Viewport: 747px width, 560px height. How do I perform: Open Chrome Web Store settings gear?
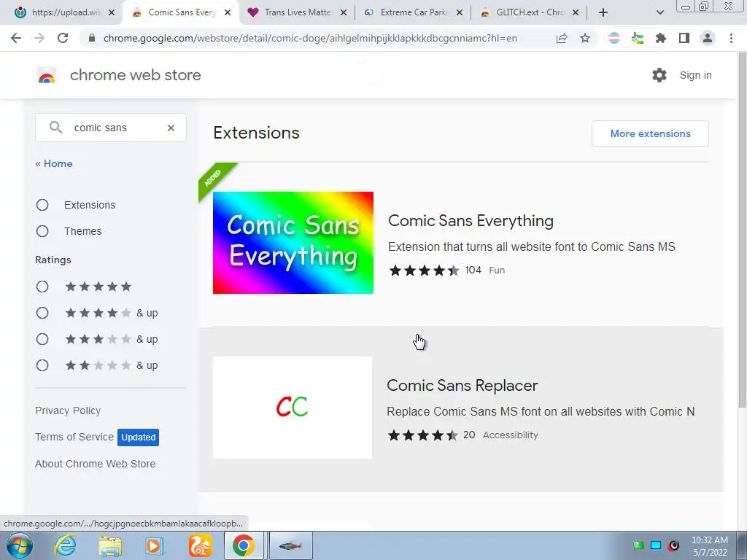[659, 75]
